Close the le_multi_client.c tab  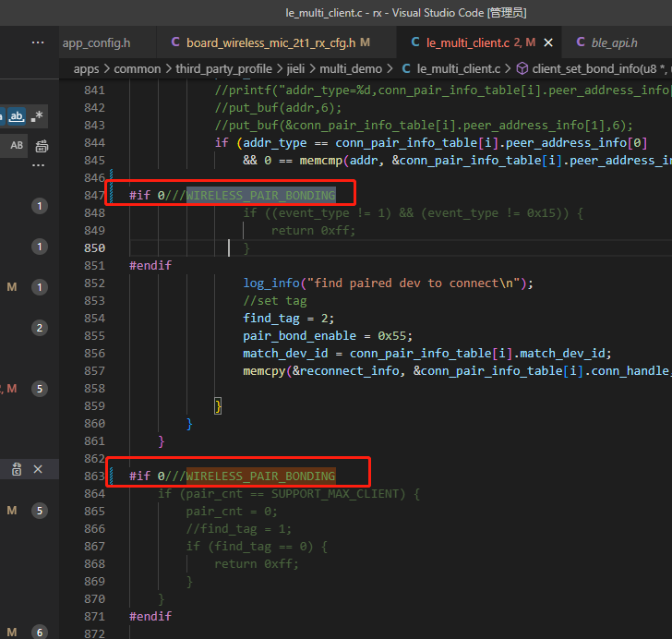click(548, 42)
